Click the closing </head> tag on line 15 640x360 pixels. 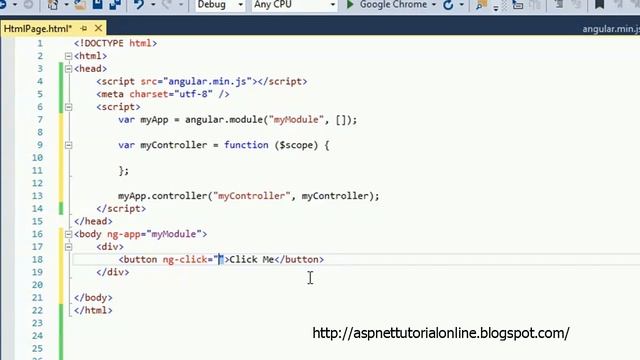(x=93, y=221)
